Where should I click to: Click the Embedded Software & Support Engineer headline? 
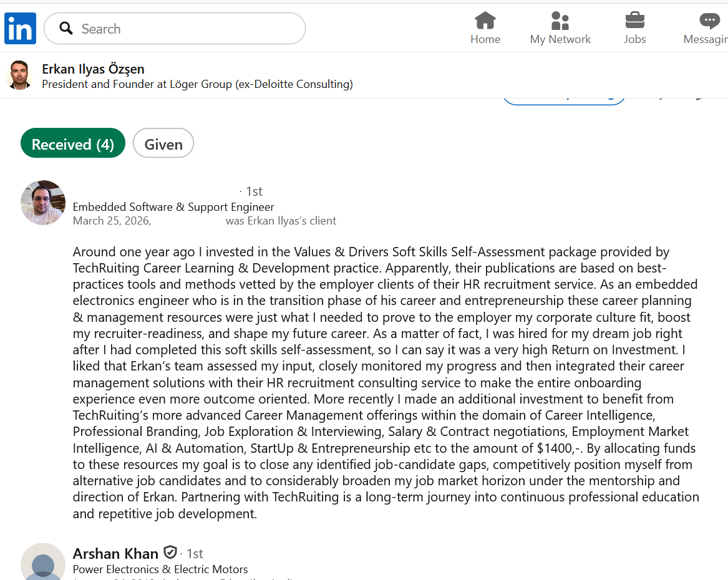pos(173,207)
